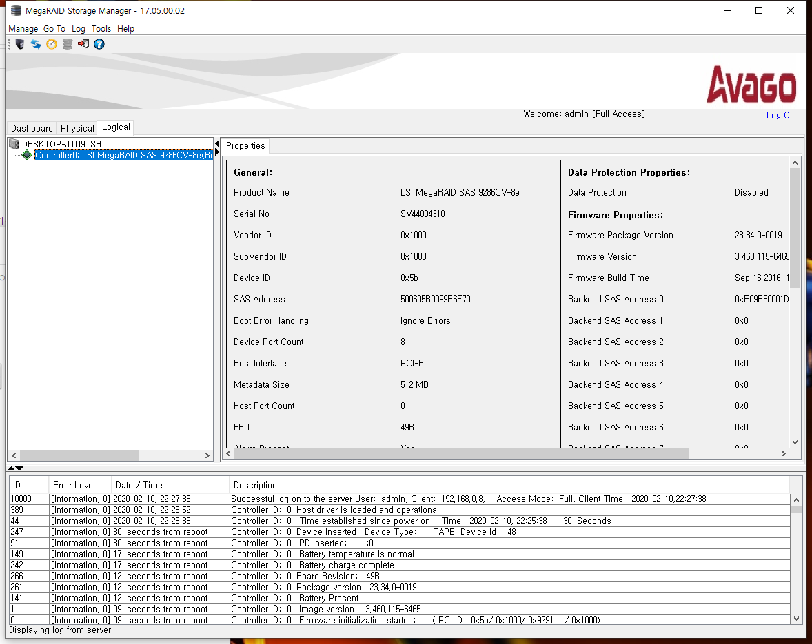Click the Date / Time column header

[170, 485]
